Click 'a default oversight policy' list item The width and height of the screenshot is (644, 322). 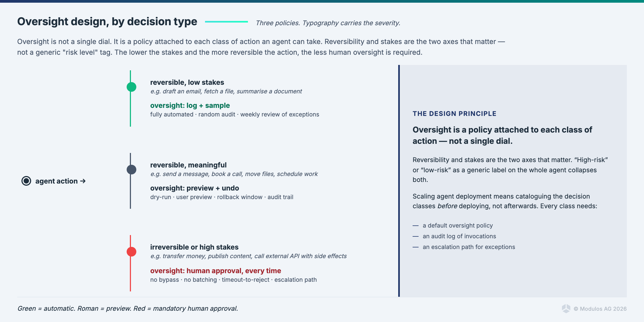coord(458,225)
